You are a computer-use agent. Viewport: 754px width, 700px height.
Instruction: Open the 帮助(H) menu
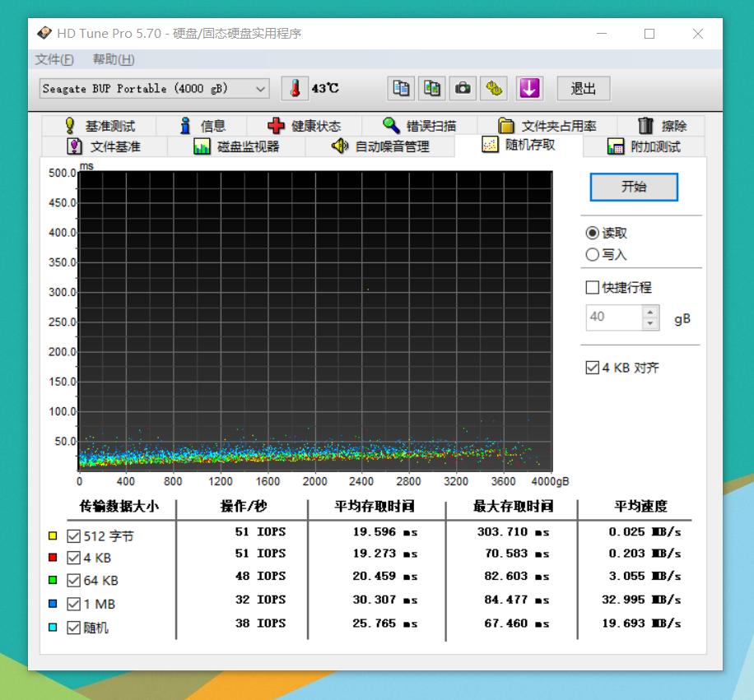[114, 59]
